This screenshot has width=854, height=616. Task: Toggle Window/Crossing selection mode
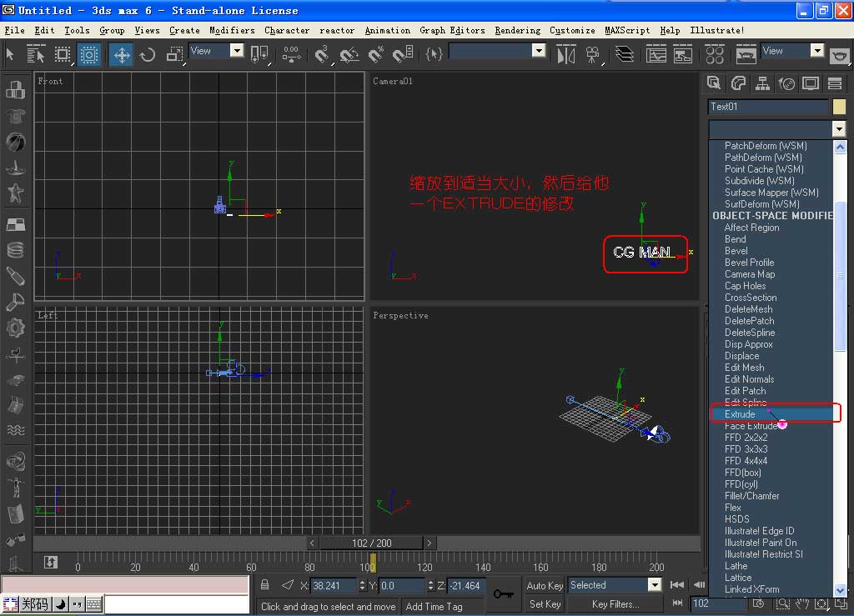click(x=88, y=54)
